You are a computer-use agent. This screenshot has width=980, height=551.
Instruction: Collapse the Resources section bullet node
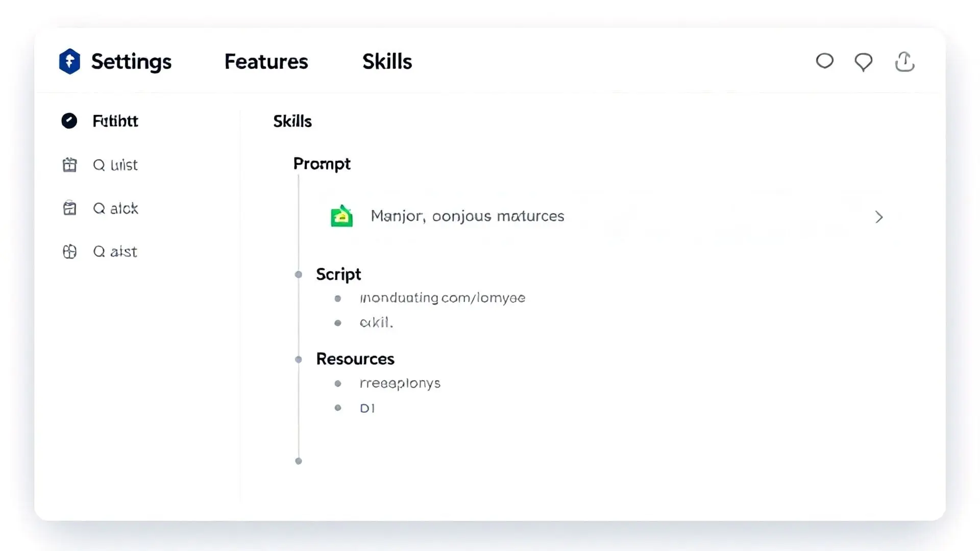(299, 359)
